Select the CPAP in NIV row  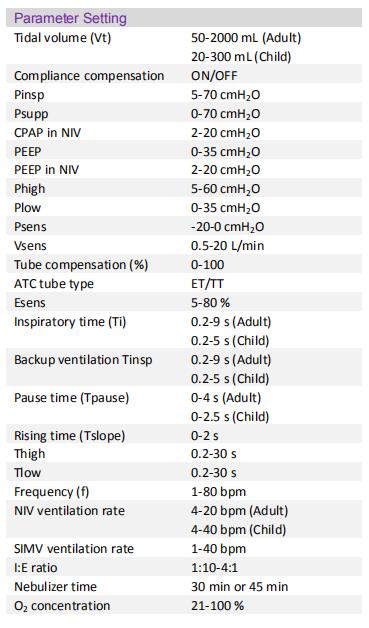coord(184,133)
